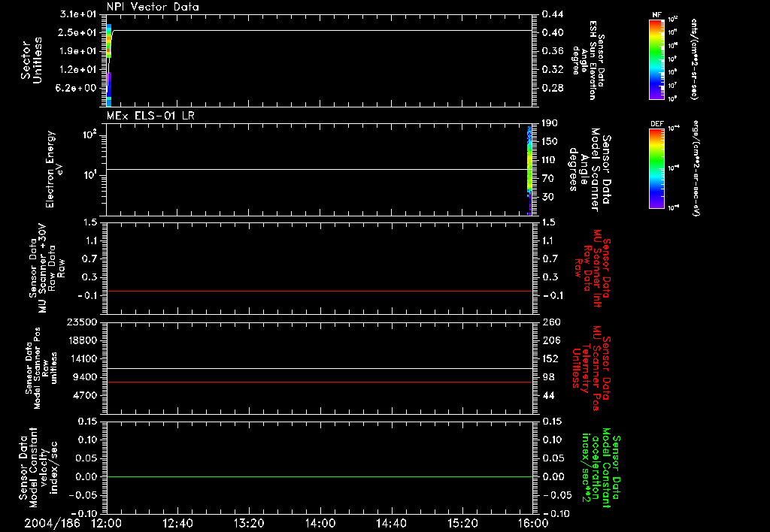The width and height of the screenshot is (770, 532).
Task: Click the 0.44 sun elevation tick label
Action: 553,14
